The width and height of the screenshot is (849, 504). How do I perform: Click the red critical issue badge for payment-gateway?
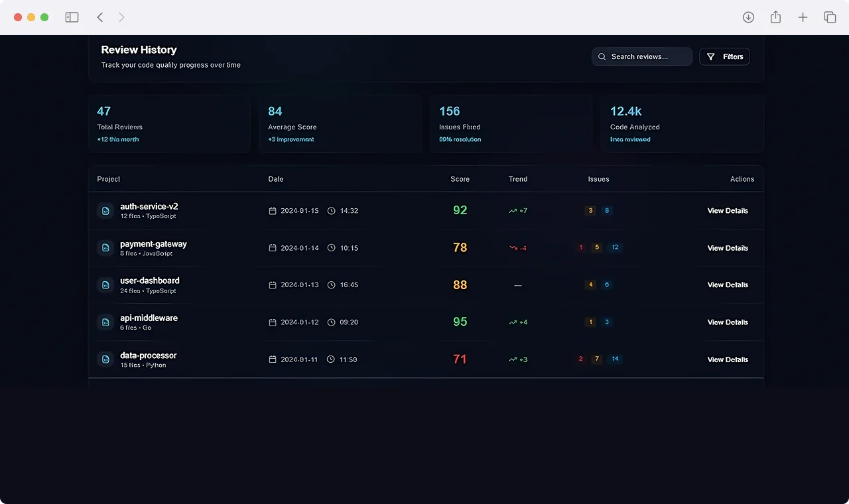click(581, 247)
